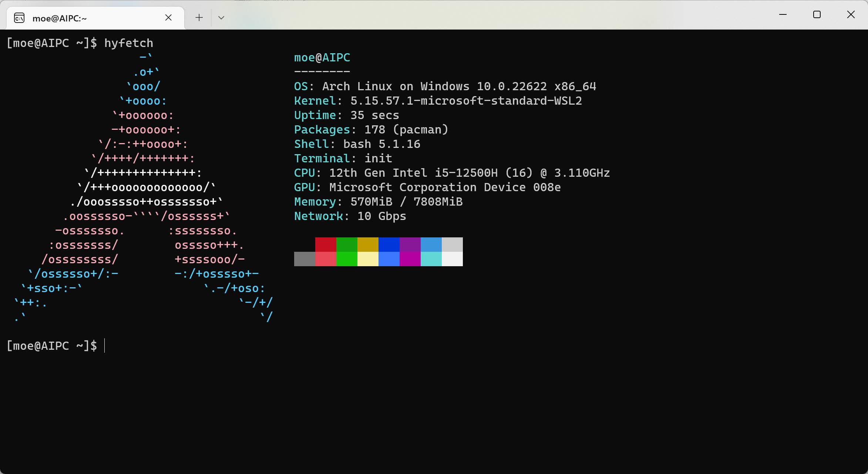Click the moe@AIPC header text in output
The image size is (868, 474).
point(322,58)
